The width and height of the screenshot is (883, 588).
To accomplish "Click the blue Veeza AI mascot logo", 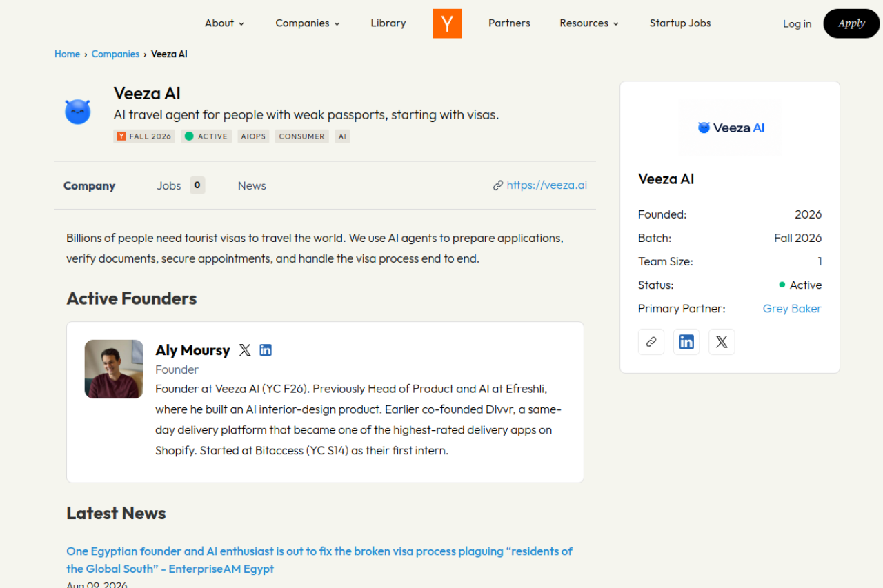I will click(x=78, y=112).
